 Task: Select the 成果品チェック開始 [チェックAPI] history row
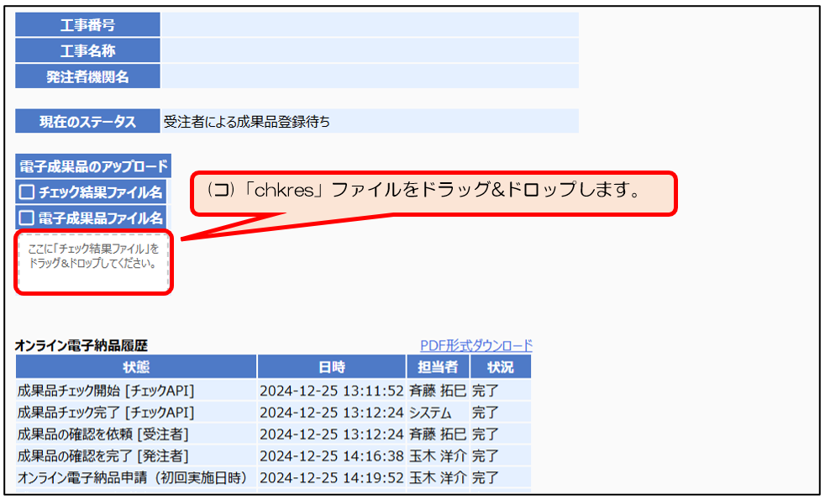[106, 390]
